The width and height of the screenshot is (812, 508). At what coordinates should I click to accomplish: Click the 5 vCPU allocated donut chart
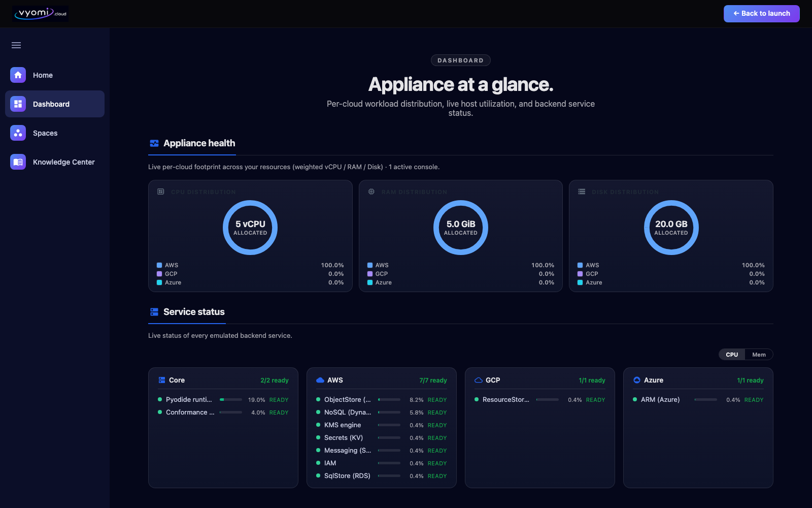pos(250,228)
